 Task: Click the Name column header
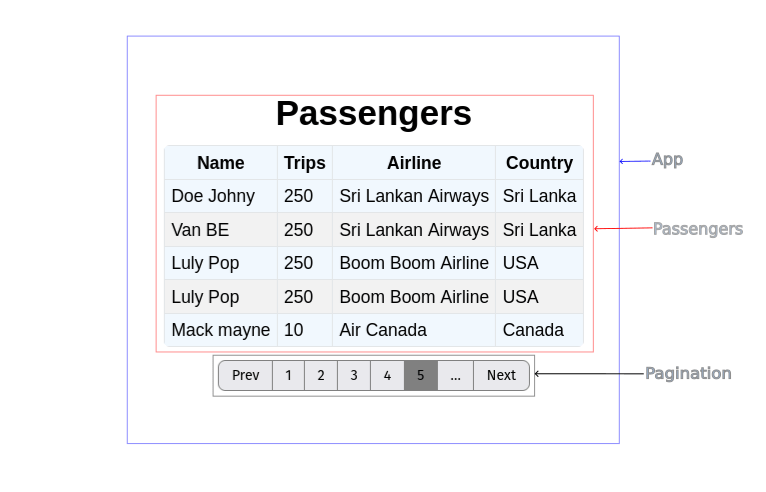[x=221, y=163]
